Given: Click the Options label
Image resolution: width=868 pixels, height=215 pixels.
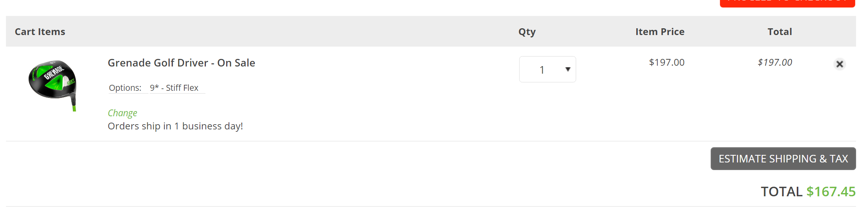Looking at the screenshot, I should [125, 88].
